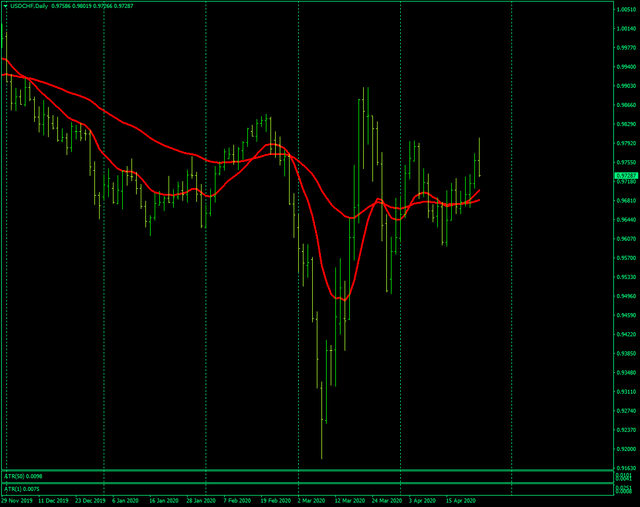Click the highlighted current price label 0.97287
Image resolution: width=640 pixels, height=507 pixels.
coord(626,176)
